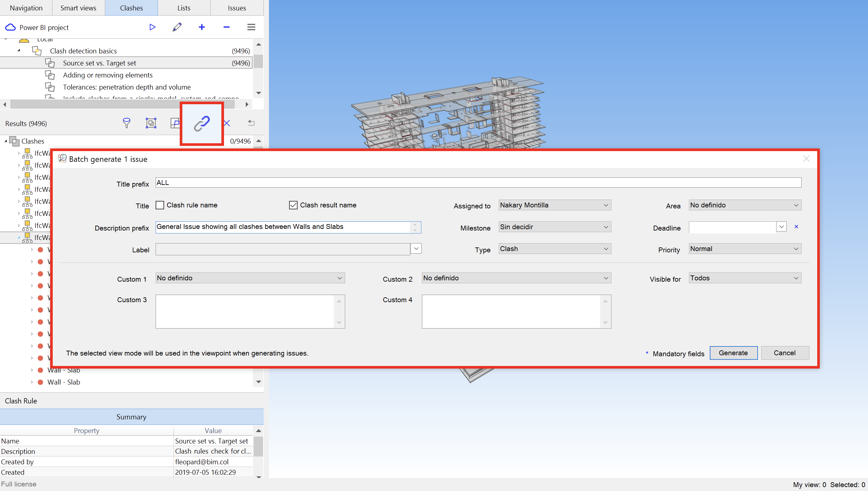This screenshot has height=491, width=868.
Task: Click the chain link icon in Results toolbar
Action: click(202, 123)
